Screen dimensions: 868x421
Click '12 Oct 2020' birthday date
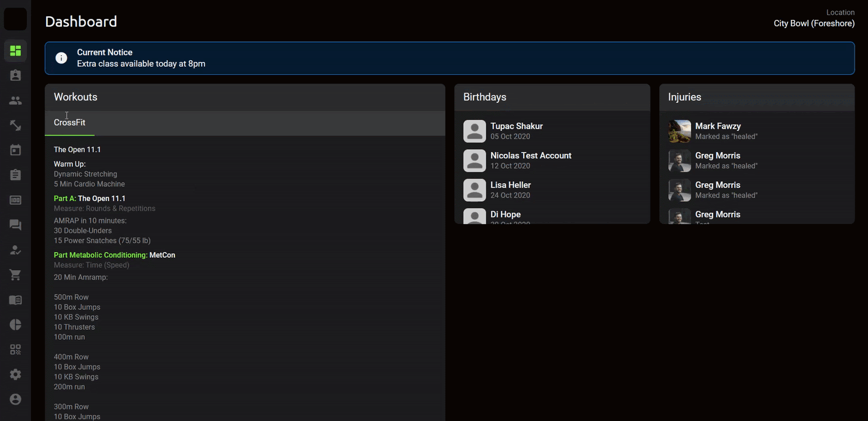pos(510,166)
